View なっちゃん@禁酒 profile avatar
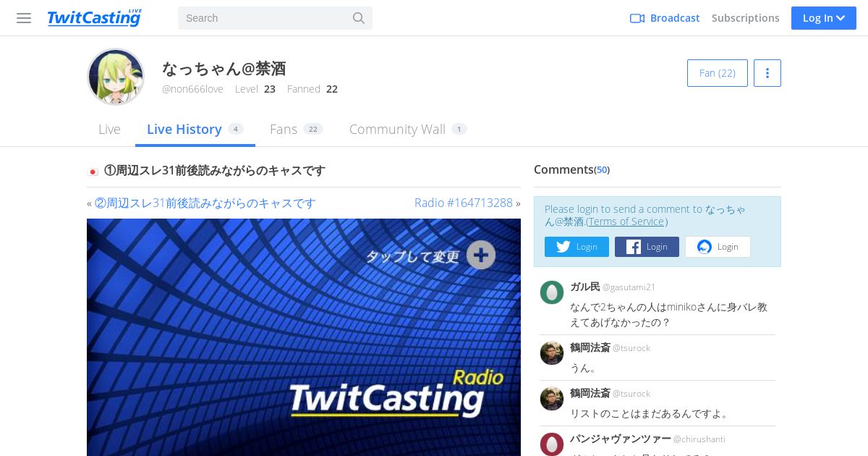868x456 pixels. pyautogui.click(x=116, y=77)
